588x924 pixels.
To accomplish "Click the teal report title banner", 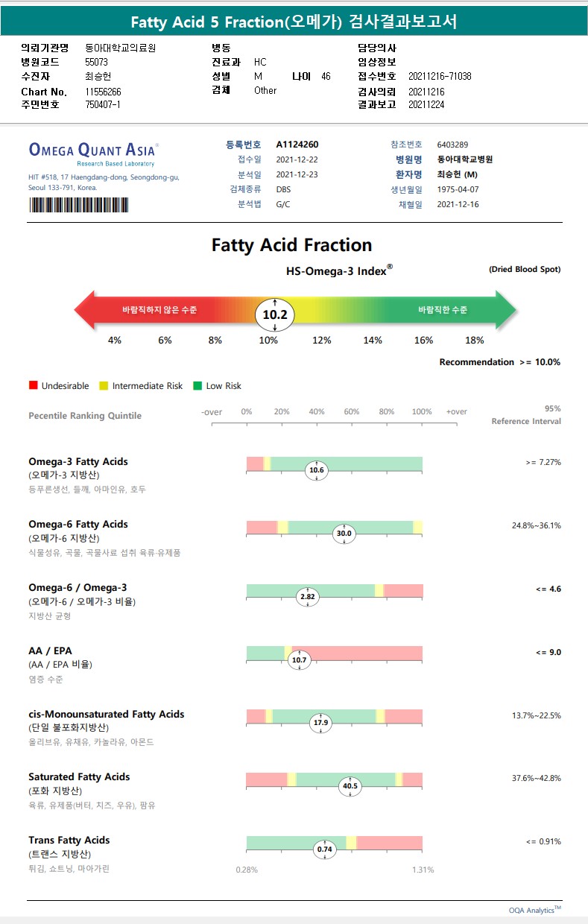I will click(294, 22).
